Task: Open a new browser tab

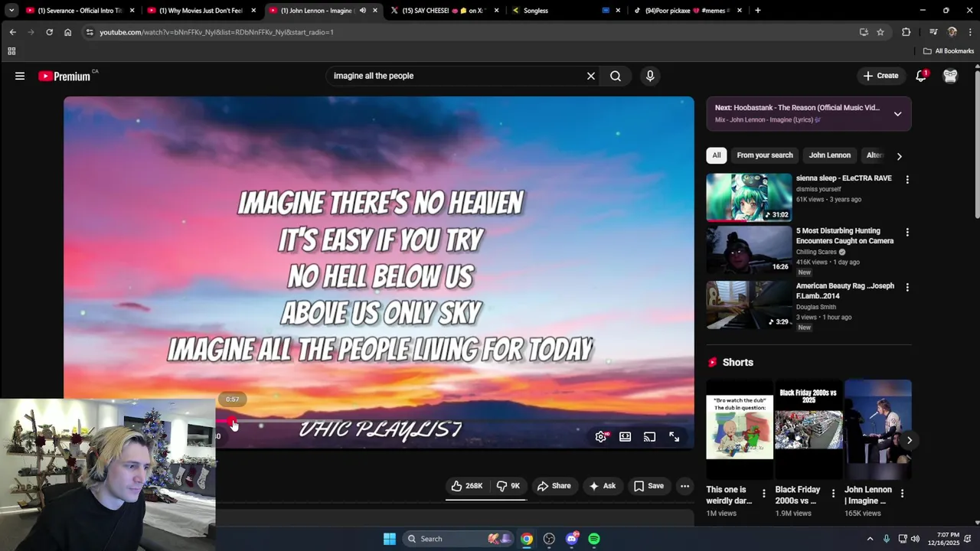Action: [758, 11]
